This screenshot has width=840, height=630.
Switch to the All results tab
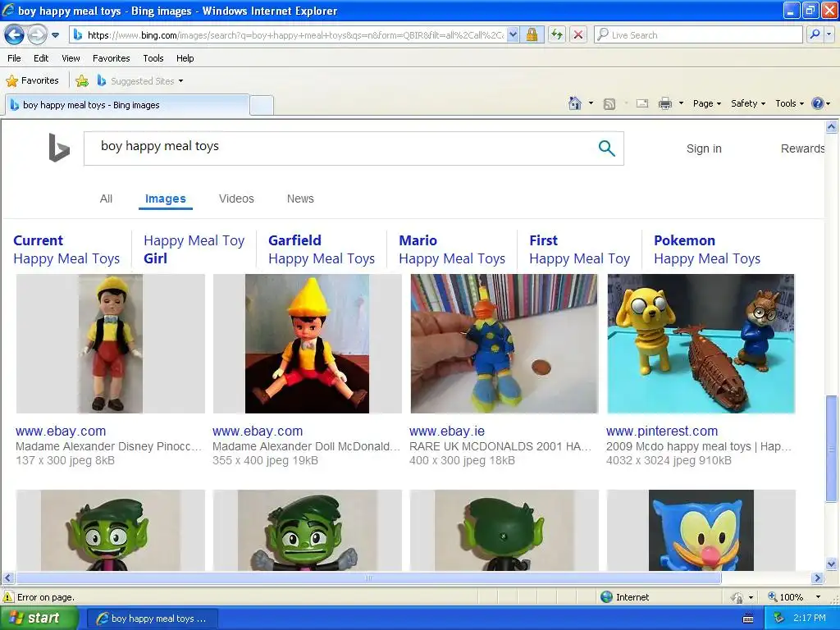106,199
